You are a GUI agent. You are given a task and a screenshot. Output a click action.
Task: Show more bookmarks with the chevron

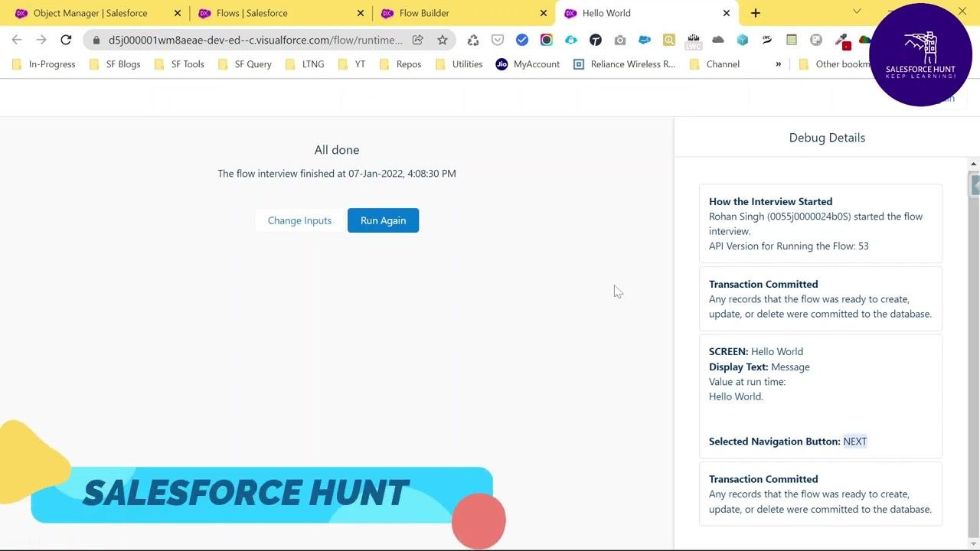point(779,64)
